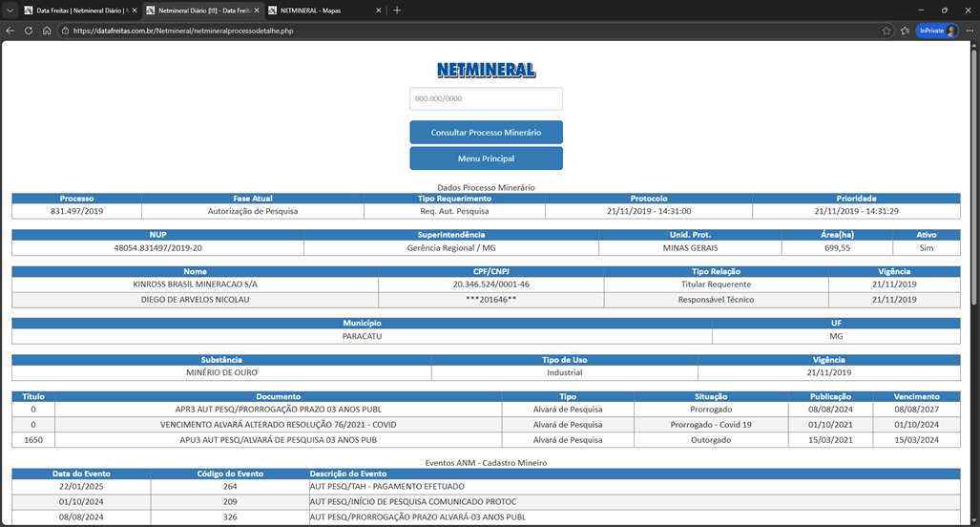
Task: Select Prorrogado - Covid 19 status
Action: (711, 425)
